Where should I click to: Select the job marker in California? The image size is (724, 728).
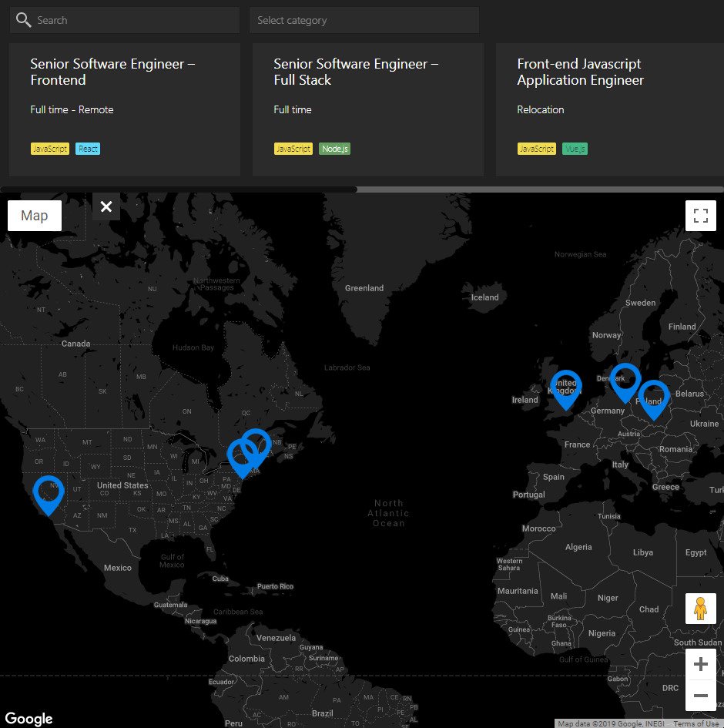coord(48,491)
